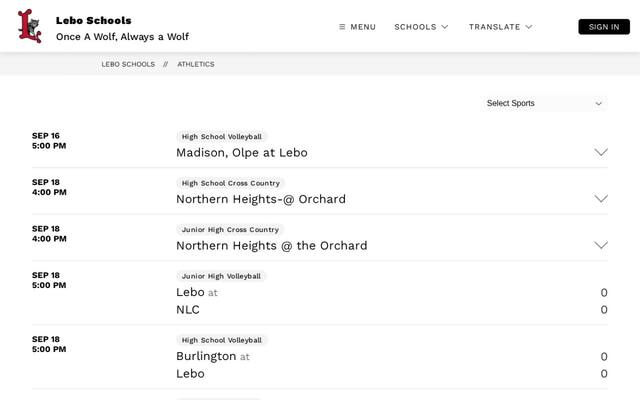This screenshot has width=640, height=400.
Task: Click High School Volleyball tag on Sep 16
Action: click(222, 137)
